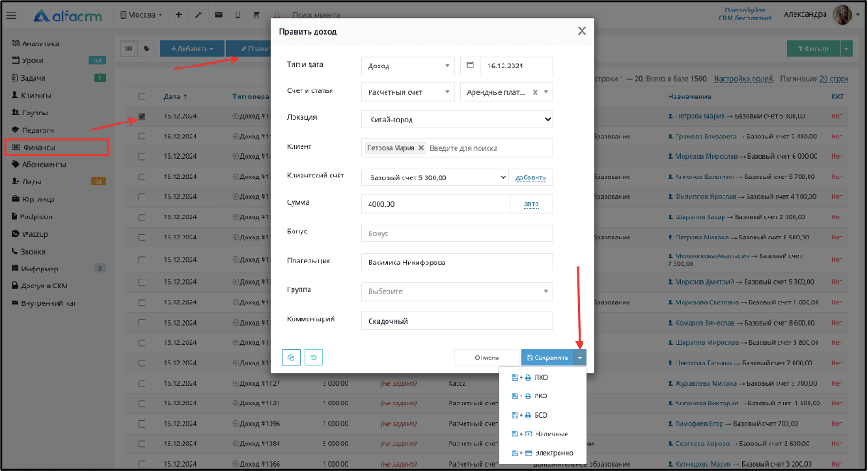Image resolution: width=868 pixels, height=471 pixels.
Task: Check the Журавлева Милана row checkbox
Action: point(142,383)
